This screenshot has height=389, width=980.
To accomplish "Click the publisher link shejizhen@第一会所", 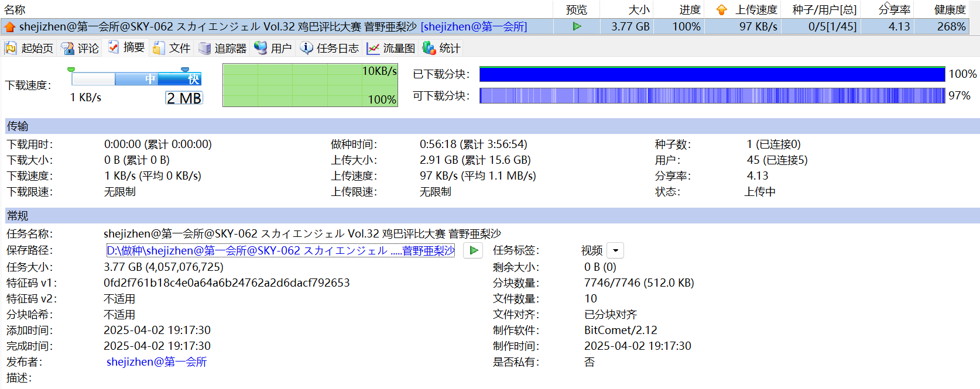I will [x=156, y=362].
